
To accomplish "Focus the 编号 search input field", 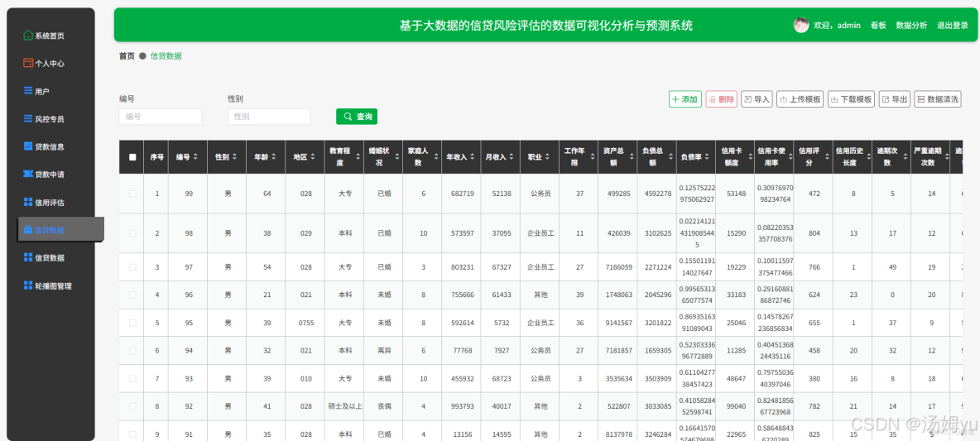I will tap(161, 116).
